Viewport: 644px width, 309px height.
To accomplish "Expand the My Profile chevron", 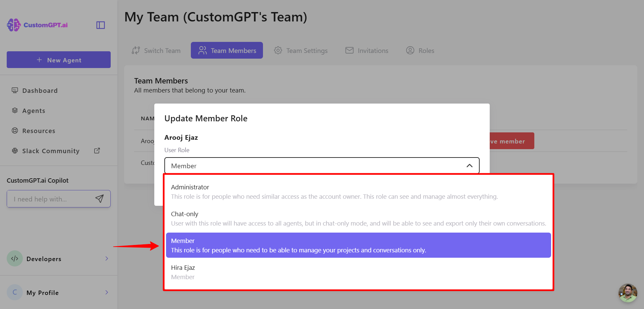I will [x=107, y=292].
